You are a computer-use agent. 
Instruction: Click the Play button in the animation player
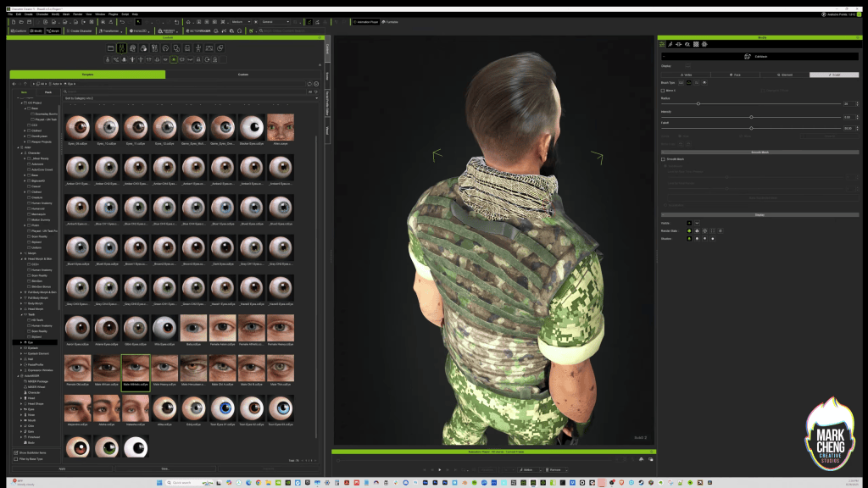(440, 469)
